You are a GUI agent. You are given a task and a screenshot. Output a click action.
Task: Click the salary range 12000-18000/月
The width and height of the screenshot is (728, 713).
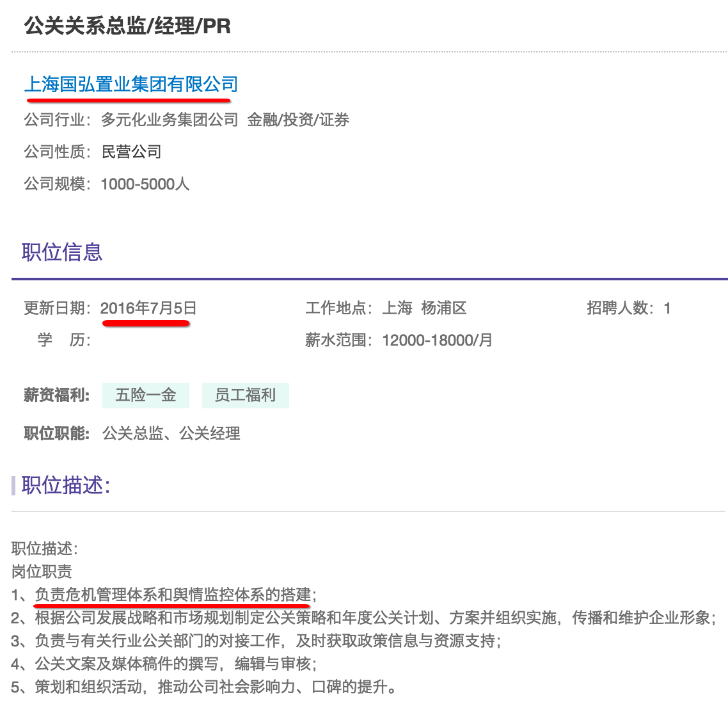[437, 340]
